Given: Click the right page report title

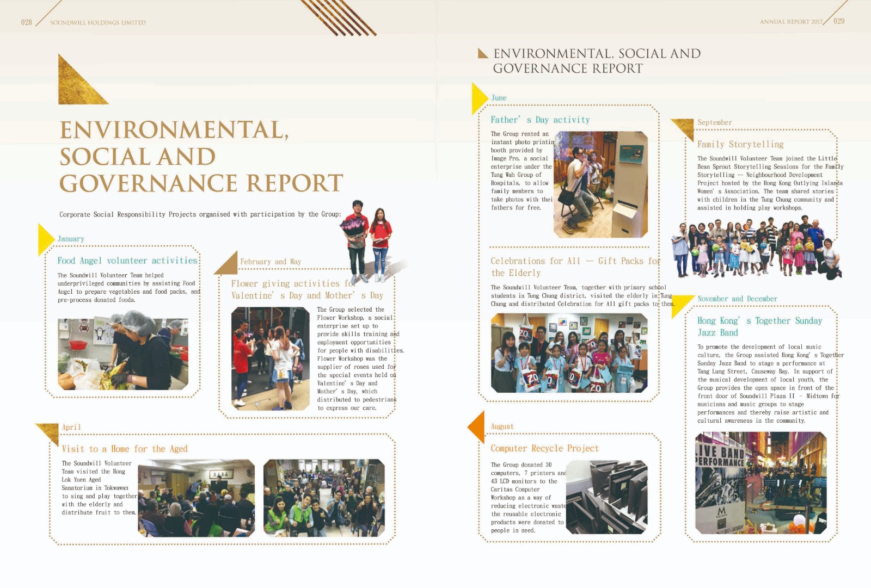Looking at the screenshot, I should 597,61.
